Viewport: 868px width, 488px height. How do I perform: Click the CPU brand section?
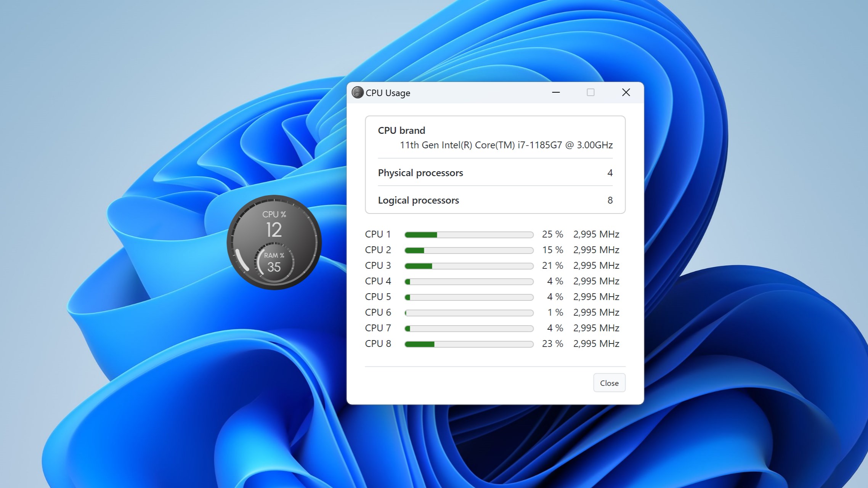(401, 130)
